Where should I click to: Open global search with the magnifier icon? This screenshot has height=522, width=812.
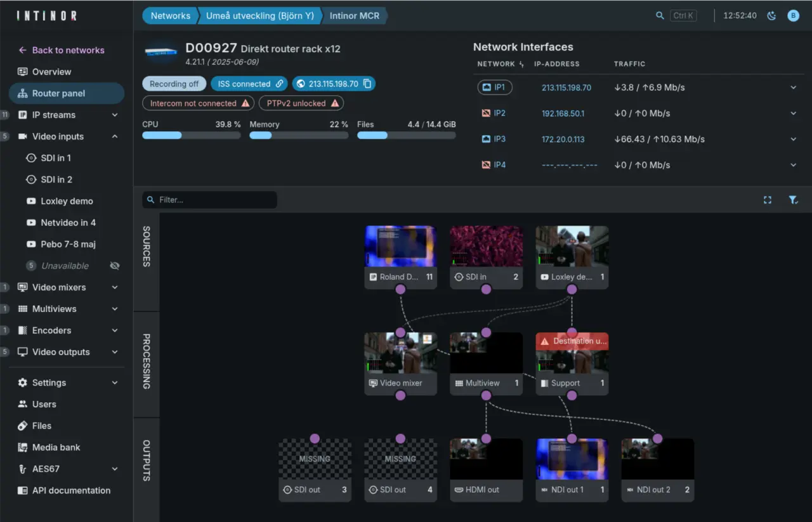(x=660, y=15)
